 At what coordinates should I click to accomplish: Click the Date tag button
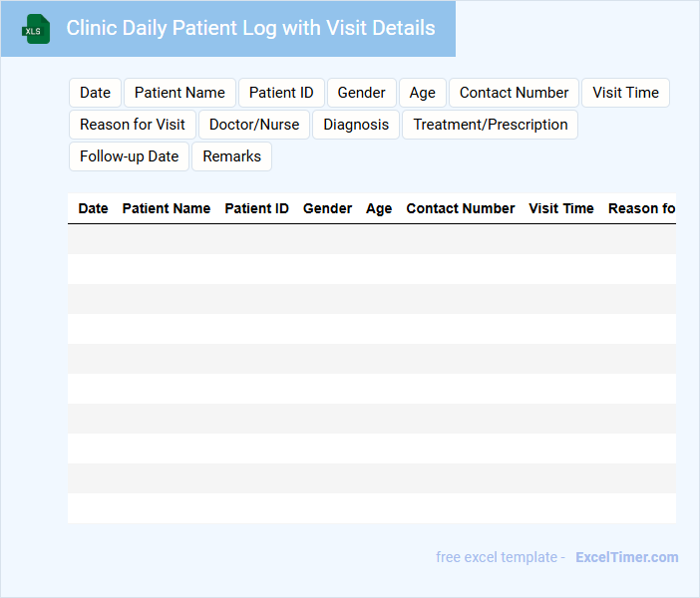(95, 93)
